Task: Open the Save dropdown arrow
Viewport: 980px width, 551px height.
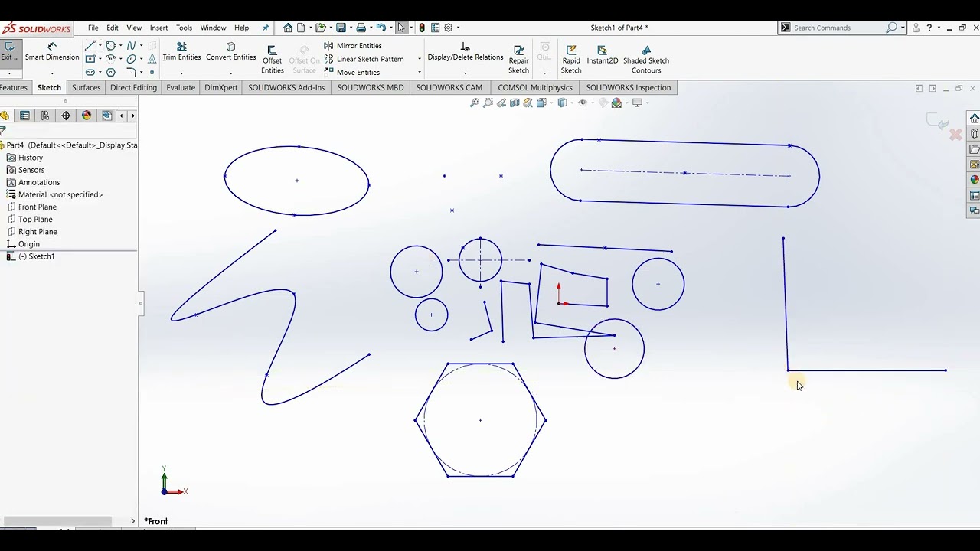Action: click(x=350, y=28)
